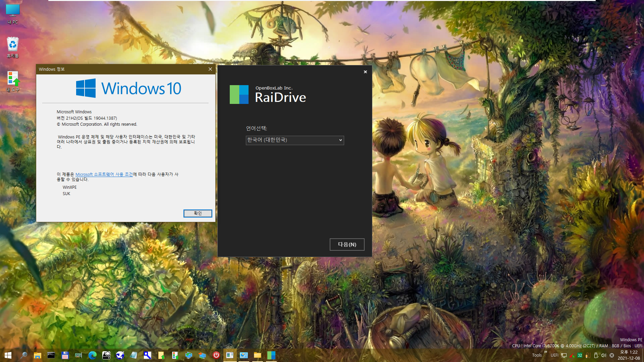
Task: Click the SUK organization text
Action: point(66,193)
